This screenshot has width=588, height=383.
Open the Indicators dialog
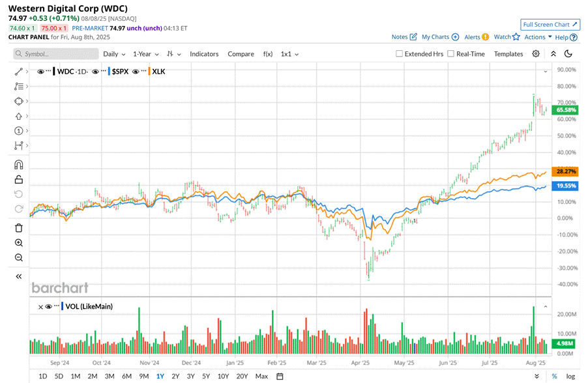pyautogui.click(x=204, y=54)
